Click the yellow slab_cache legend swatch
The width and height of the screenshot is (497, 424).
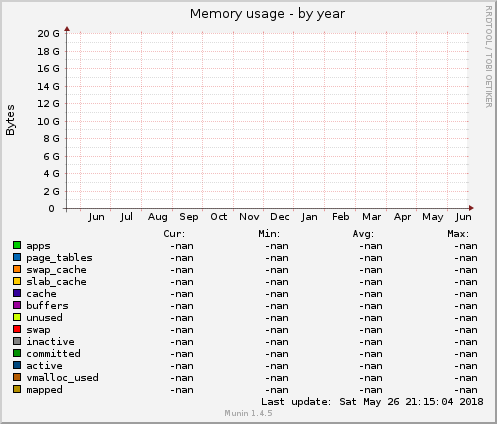tap(17, 281)
